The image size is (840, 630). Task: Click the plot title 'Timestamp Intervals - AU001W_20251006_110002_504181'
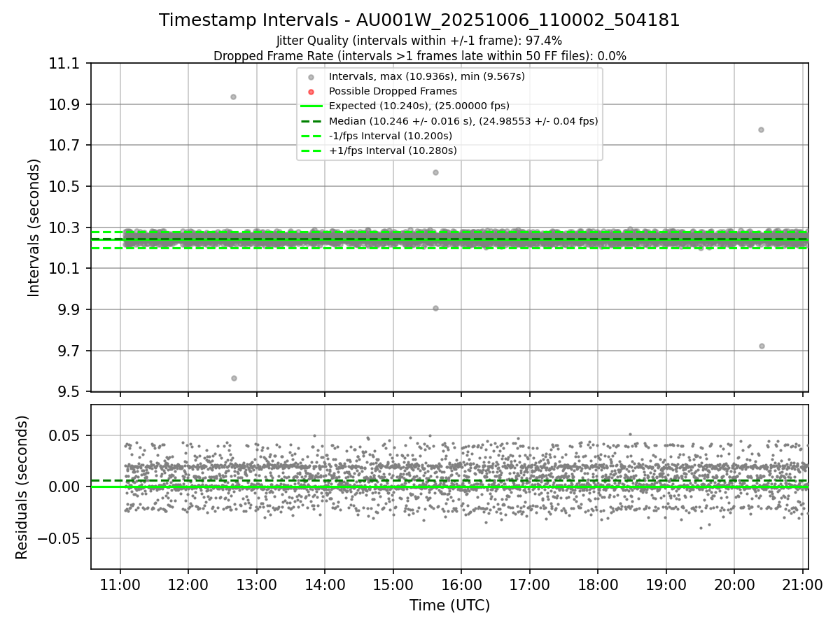pyautogui.click(x=419, y=20)
